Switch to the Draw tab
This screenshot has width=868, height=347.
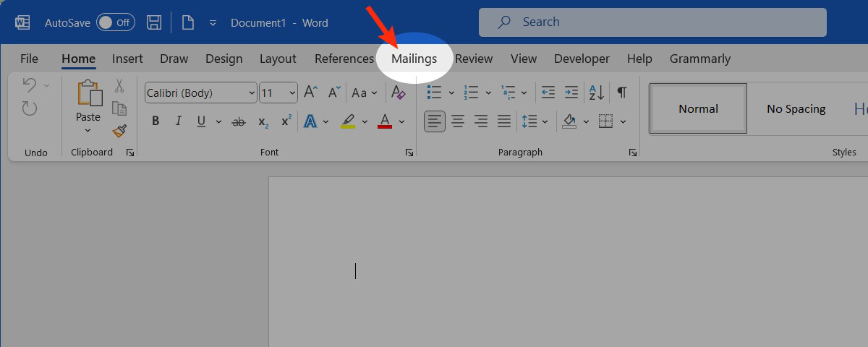tap(174, 59)
